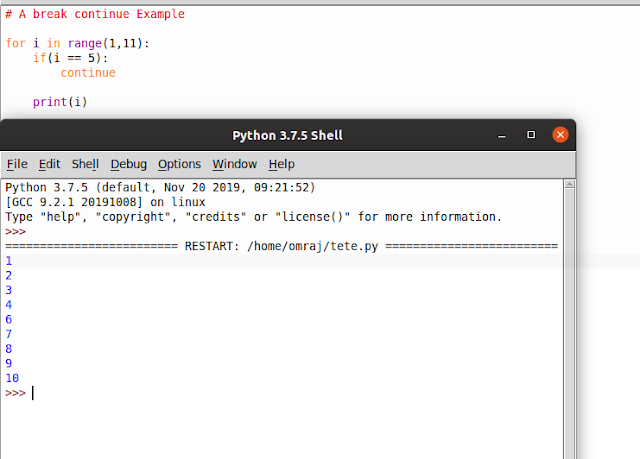Click the print(i) line in editor

coord(60,102)
